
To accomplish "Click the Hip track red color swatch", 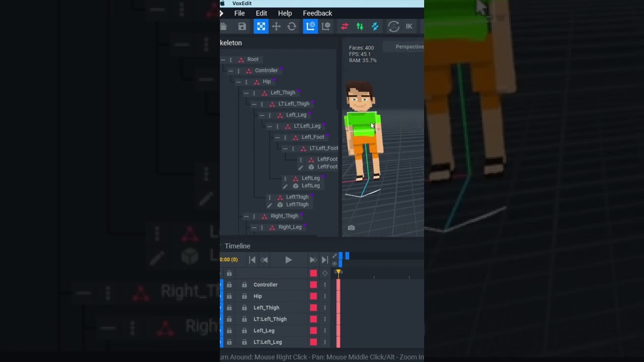I will point(313,296).
